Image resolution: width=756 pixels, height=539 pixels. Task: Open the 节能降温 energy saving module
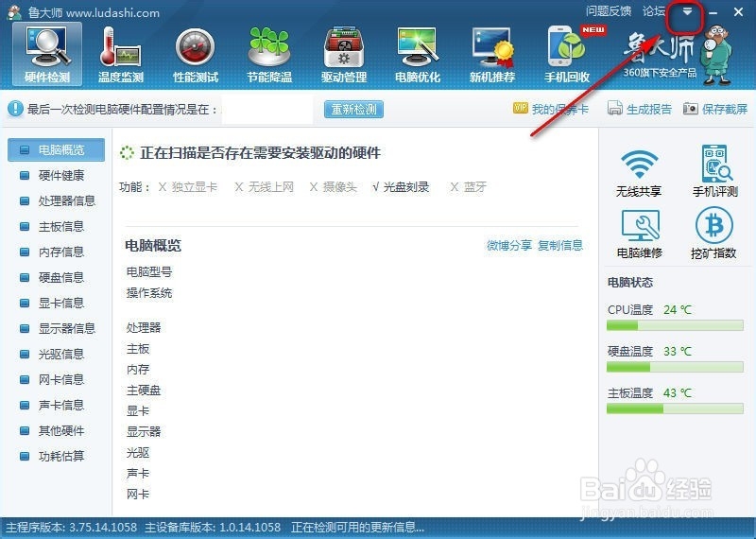(269, 55)
